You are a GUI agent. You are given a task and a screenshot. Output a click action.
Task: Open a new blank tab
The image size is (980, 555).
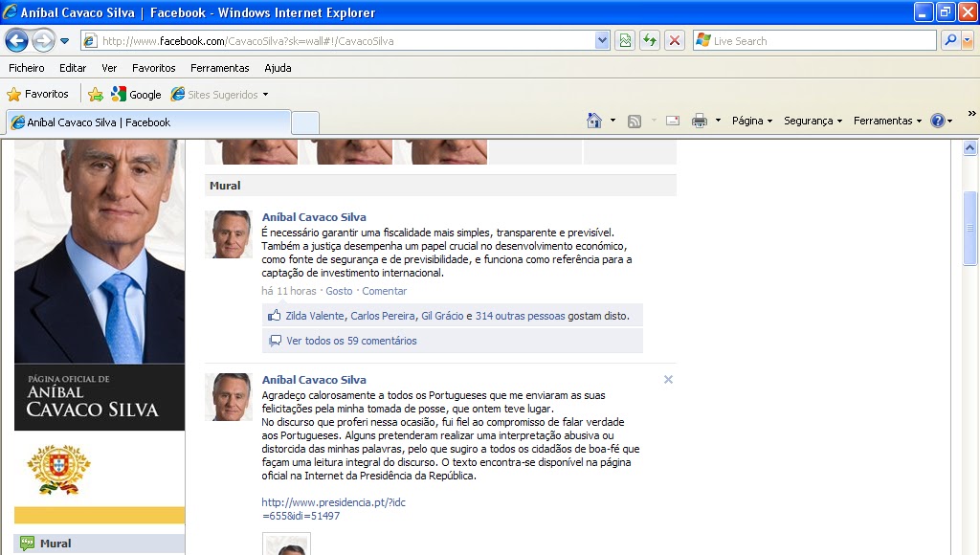point(305,122)
